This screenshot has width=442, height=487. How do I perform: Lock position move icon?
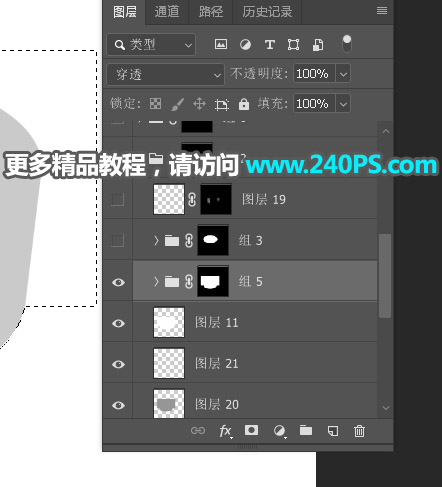199,104
